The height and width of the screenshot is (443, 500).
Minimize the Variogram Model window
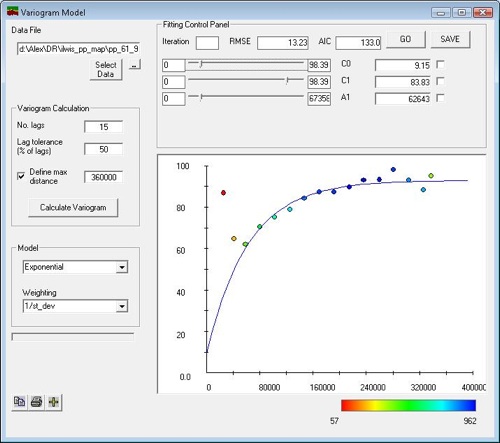(x=441, y=13)
